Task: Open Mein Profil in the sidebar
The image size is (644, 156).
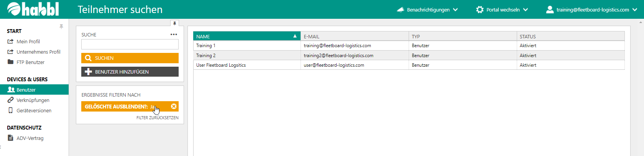Action: [28, 41]
